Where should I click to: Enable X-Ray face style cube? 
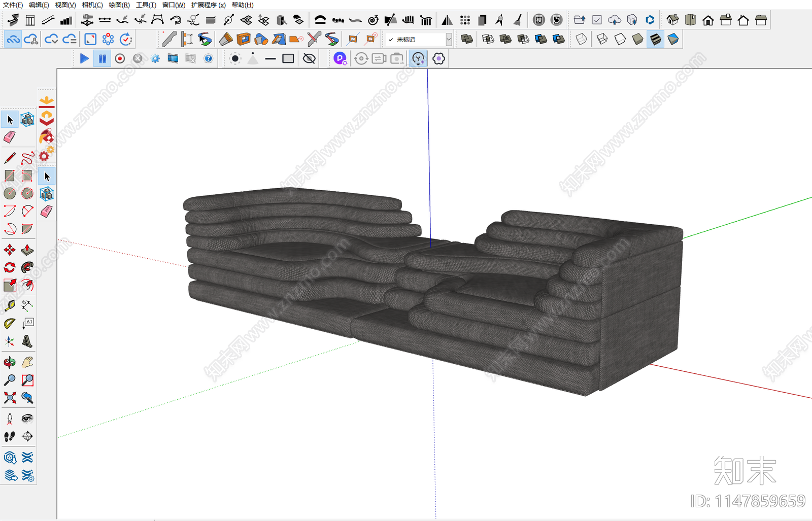click(x=581, y=39)
